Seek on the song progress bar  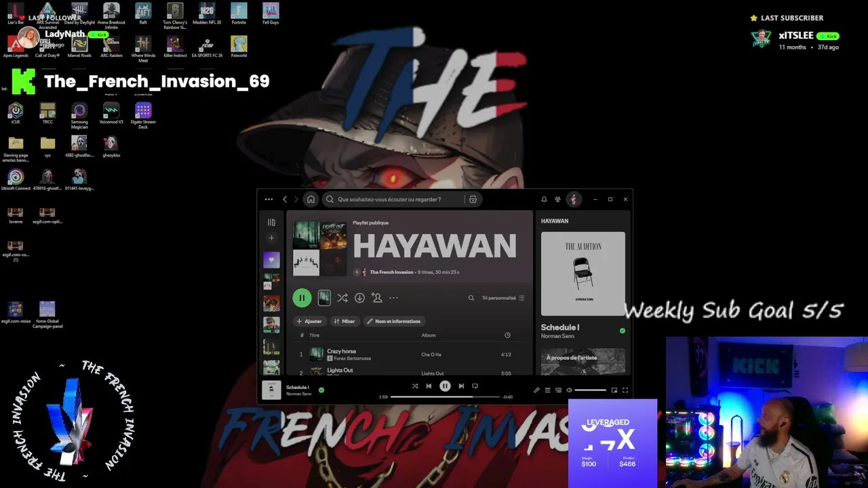pyautogui.click(x=445, y=396)
